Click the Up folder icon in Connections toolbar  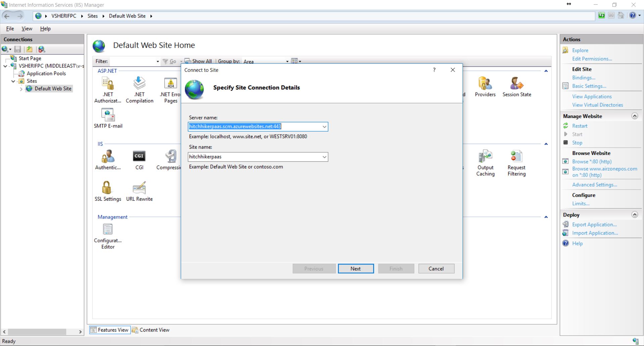coord(30,49)
